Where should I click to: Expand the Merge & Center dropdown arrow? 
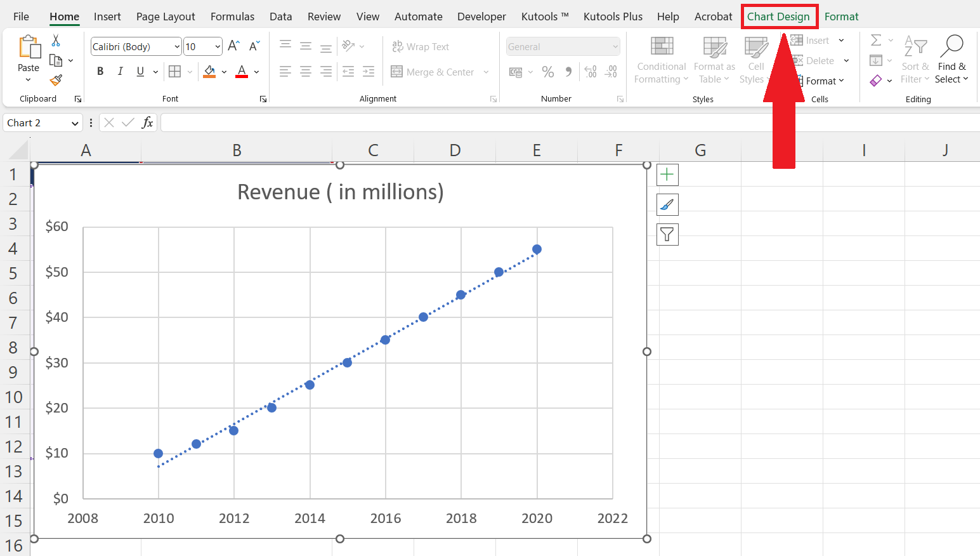(486, 72)
